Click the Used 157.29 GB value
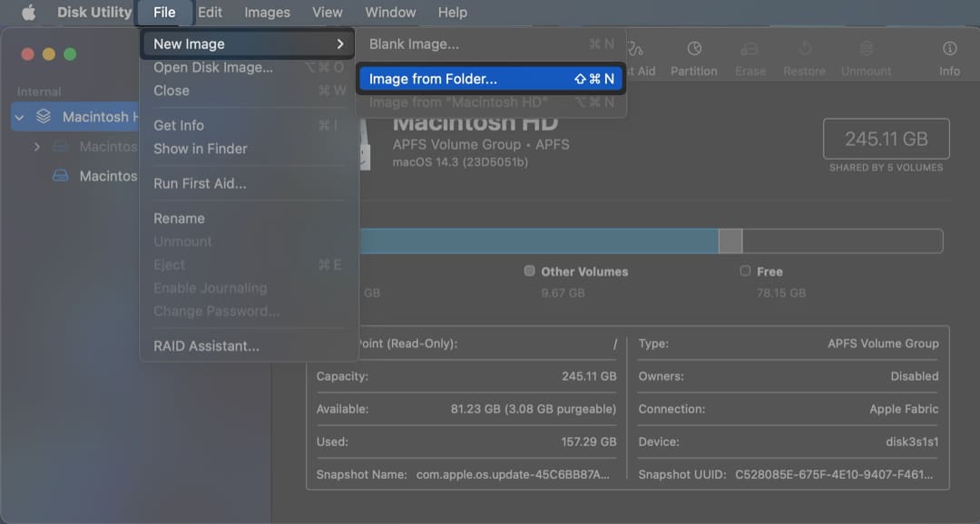 tap(589, 442)
